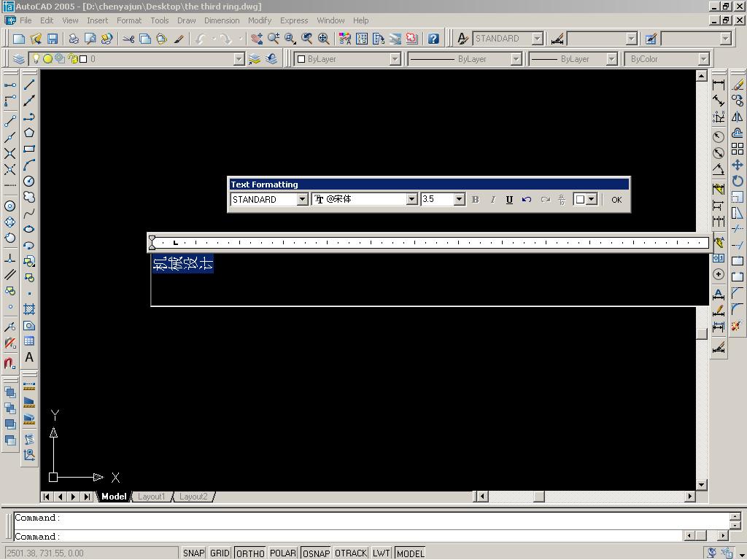
Task: Open the File menu
Action: pos(26,20)
